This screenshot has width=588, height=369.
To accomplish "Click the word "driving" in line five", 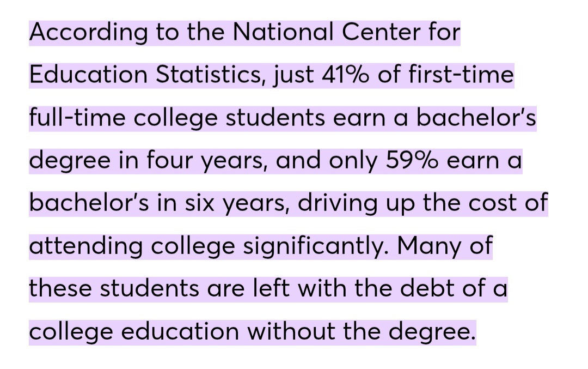I will pyautogui.click(x=338, y=203).
